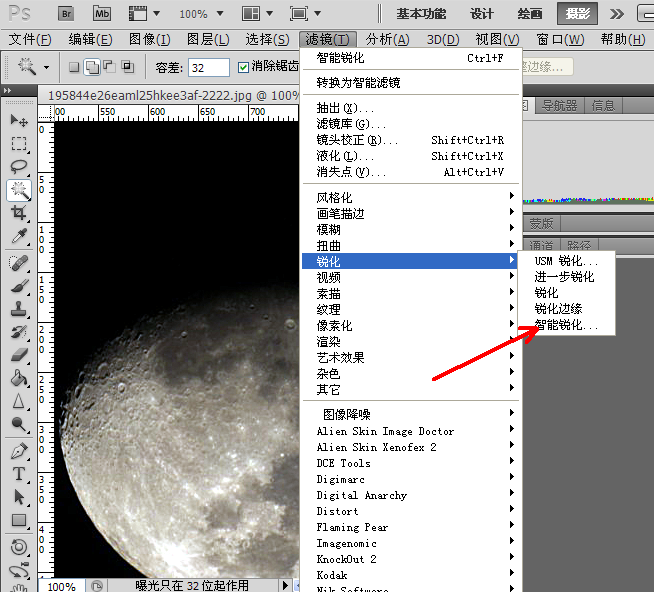Select the Type tool
654x592 pixels.
pyautogui.click(x=19, y=474)
